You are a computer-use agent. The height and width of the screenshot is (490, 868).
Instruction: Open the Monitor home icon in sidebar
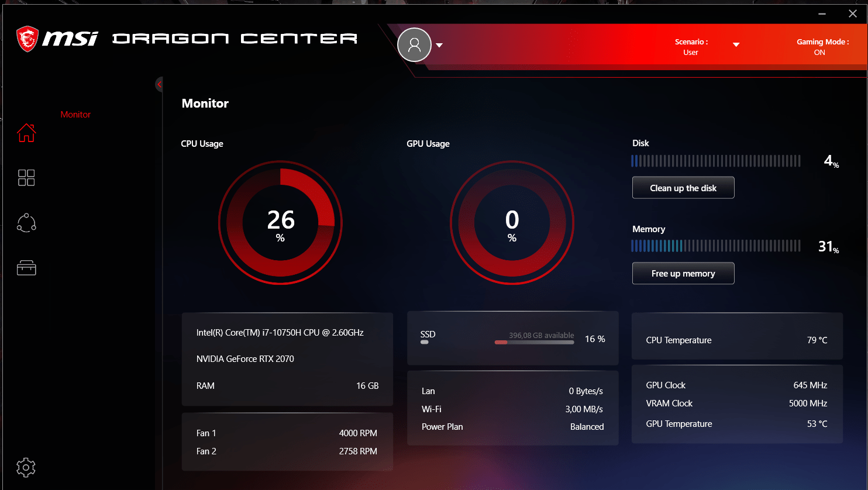26,133
